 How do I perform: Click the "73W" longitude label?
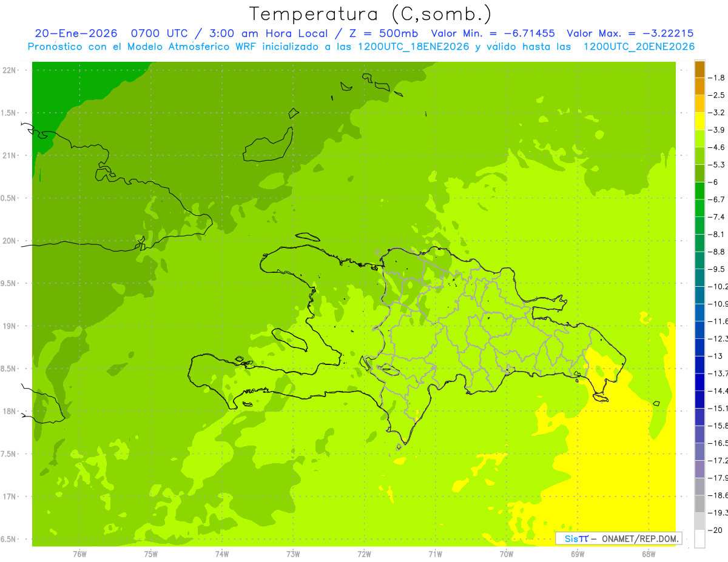click(x=293, y=554)
